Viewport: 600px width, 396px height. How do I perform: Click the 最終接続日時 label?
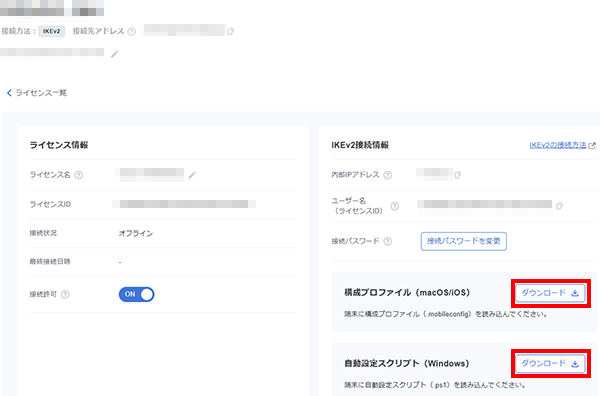point(50,262)
